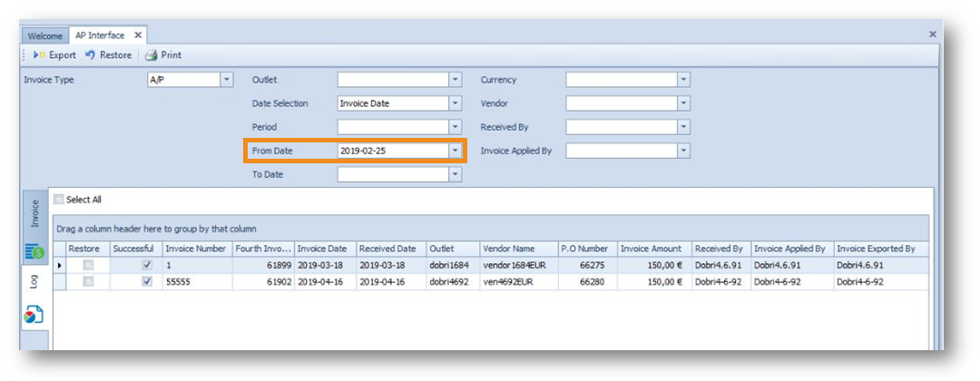Expand the Vendor dropdown

click(x=683, y=103)
